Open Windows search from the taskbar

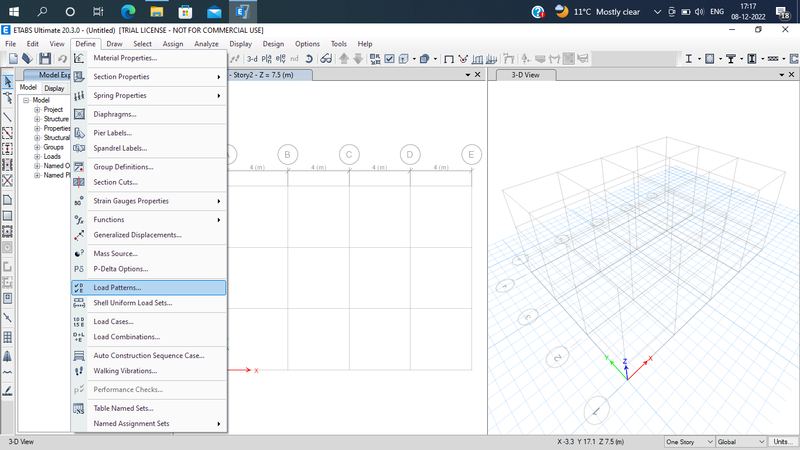(42, 11)
